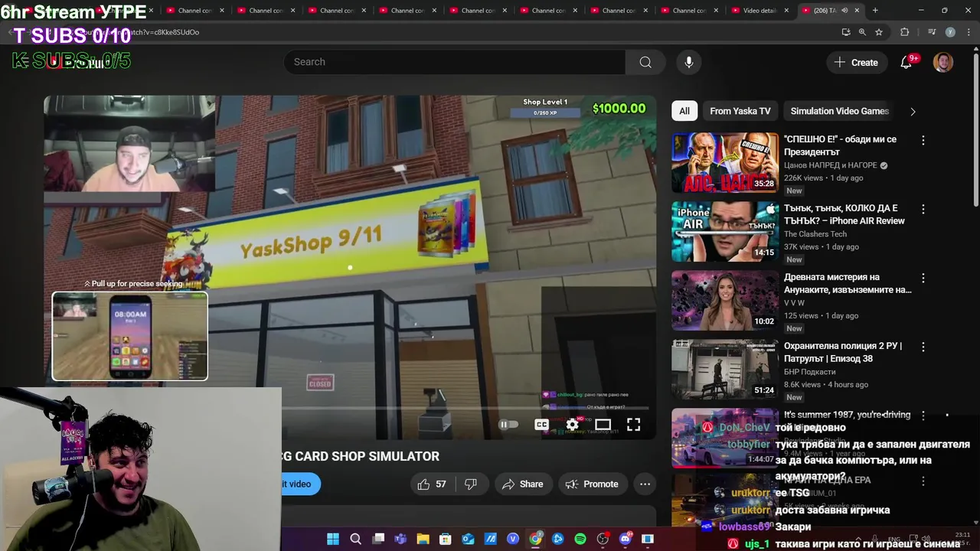Open the browser media controls icon
Screen dimensions: 980x551
pyautogui.click(x=932, y=32)
